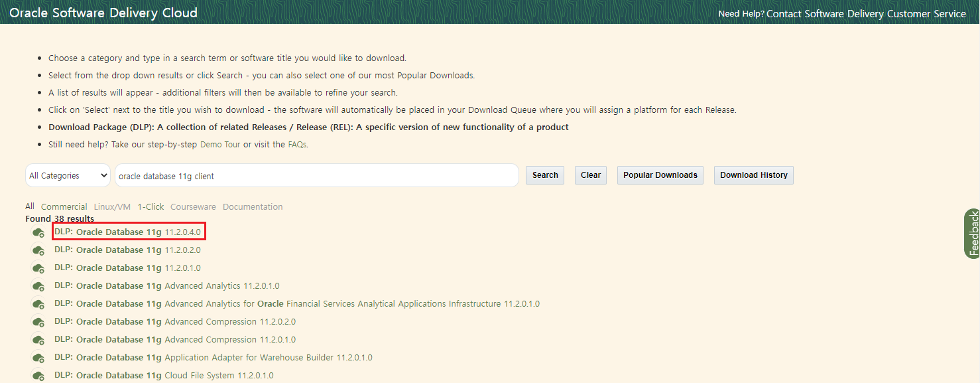This screenshot has height=383, width=980.
Task: Select Application Adapter for Warehouse Builder result
Action: tap(214, 358)
